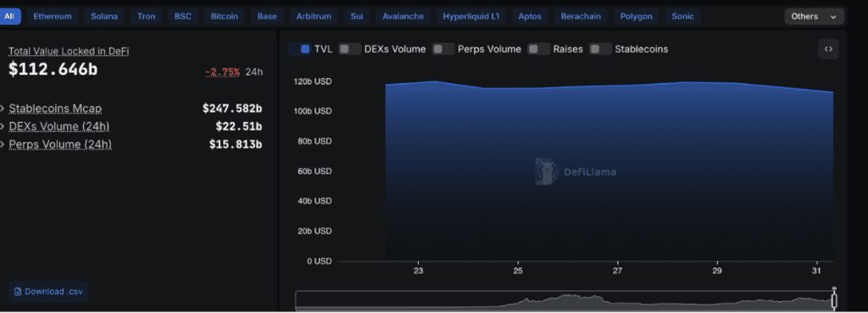
Task: Select the Berachain chain filter
Action: point(581,16)
